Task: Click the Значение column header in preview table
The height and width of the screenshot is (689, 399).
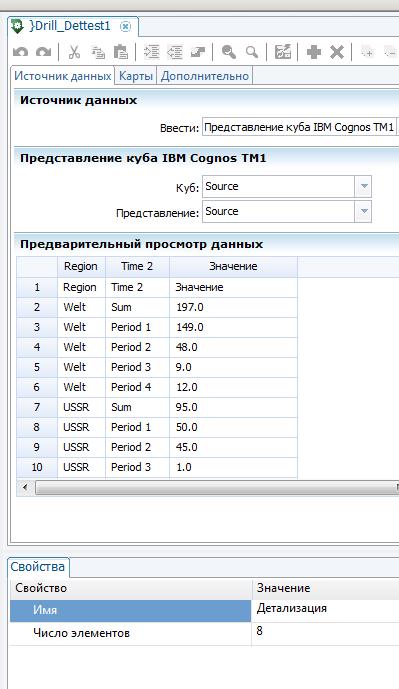Action: pos(233,266)
